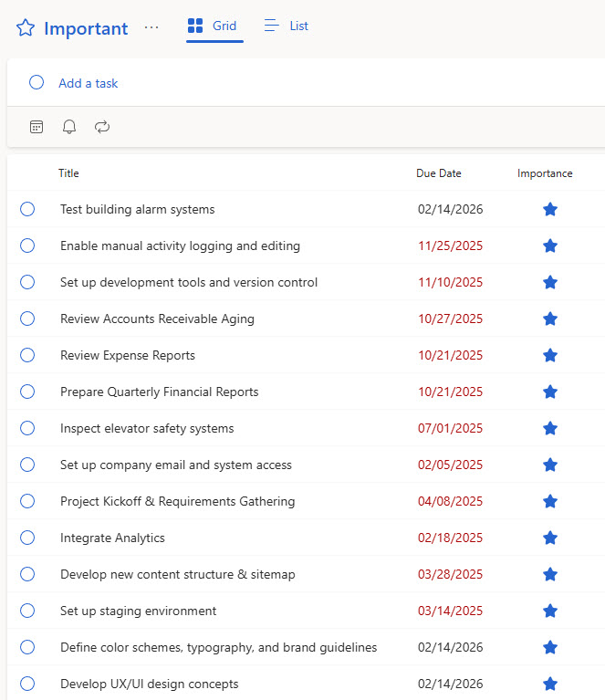
Task: Mark Inspect elevator safety systems as complete
Action: (x=27, y=428)
